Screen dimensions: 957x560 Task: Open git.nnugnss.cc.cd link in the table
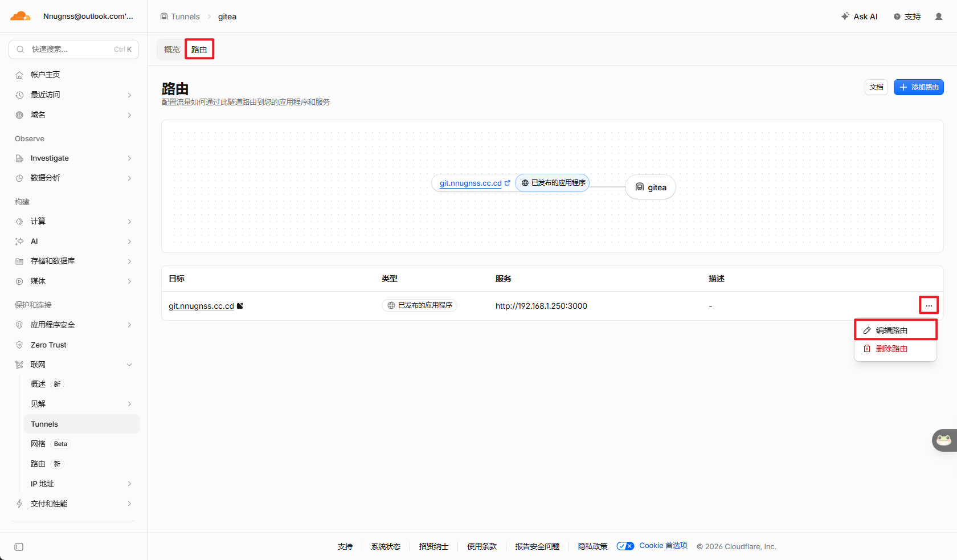click(201, 306)
